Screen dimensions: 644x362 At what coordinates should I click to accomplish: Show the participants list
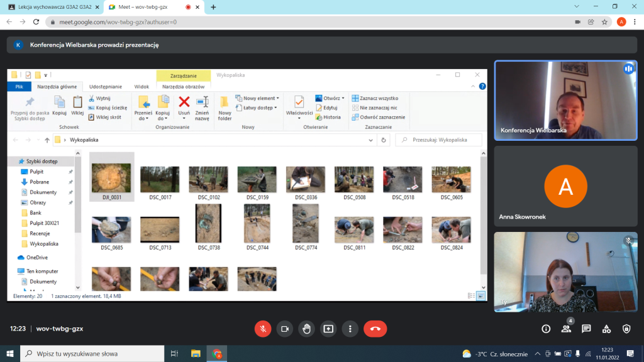pyautogui.click(x=566, y=329)
